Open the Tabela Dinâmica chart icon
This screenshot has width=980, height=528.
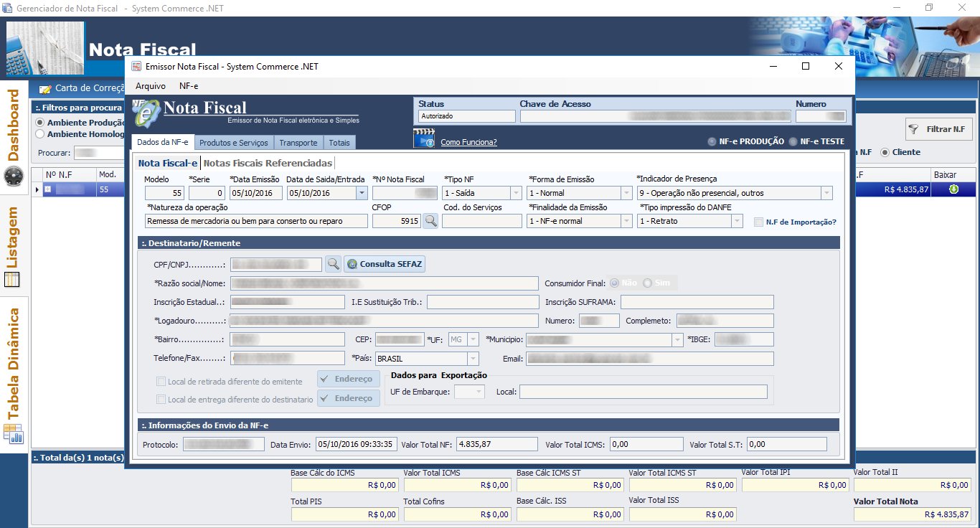[14, 433]
